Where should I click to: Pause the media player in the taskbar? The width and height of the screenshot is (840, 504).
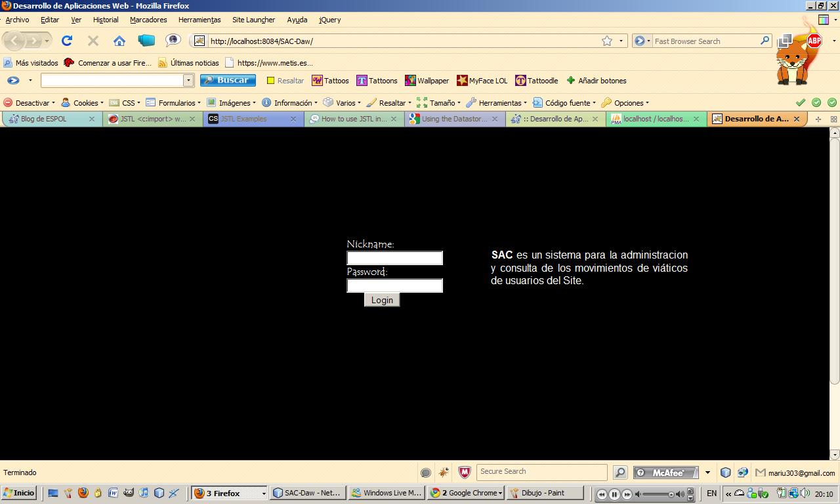[x=614, y=494]
